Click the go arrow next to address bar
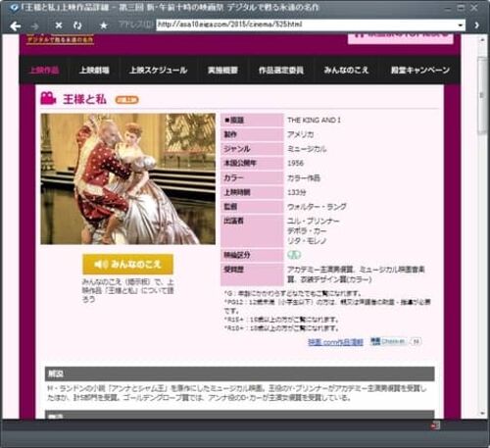 [x=477, y=25]
